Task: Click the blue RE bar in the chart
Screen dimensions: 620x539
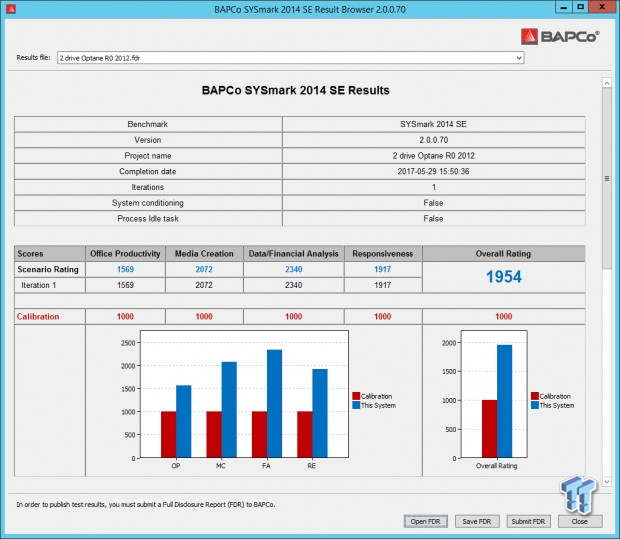Action: [320, 413]
